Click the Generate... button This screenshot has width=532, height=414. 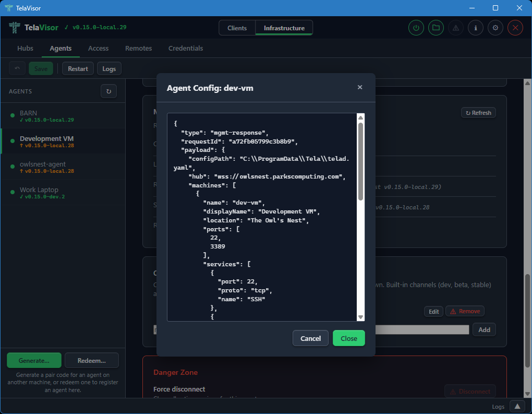(34, 360)
